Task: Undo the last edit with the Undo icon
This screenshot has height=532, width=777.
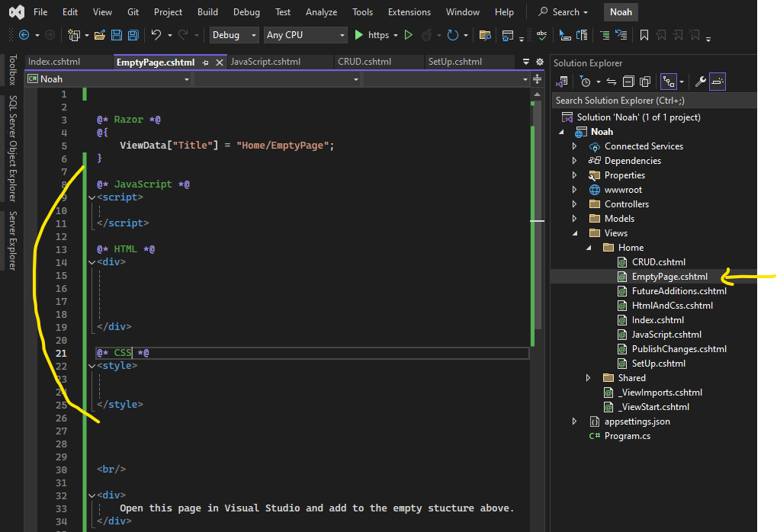Action: click(156, 34)
